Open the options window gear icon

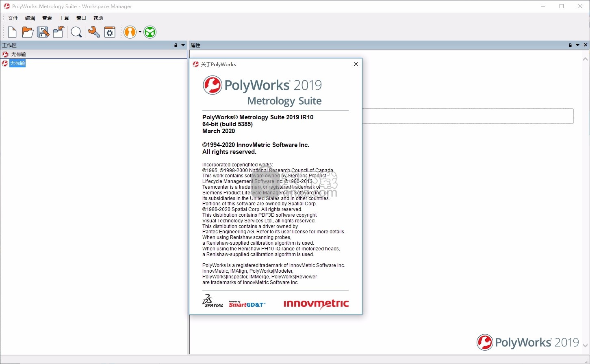tap(110, 32)
